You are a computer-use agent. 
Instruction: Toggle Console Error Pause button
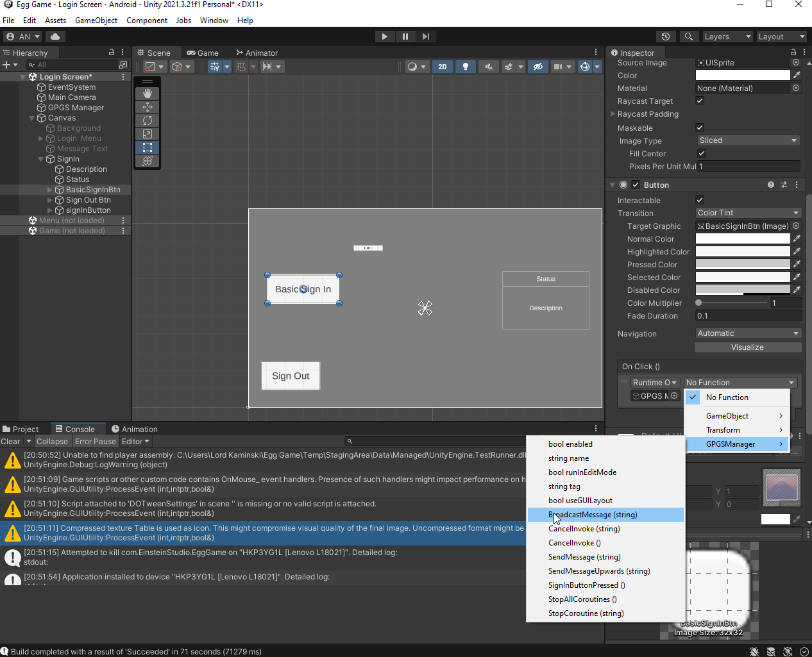pyautogui.click(x=96, y=442)
